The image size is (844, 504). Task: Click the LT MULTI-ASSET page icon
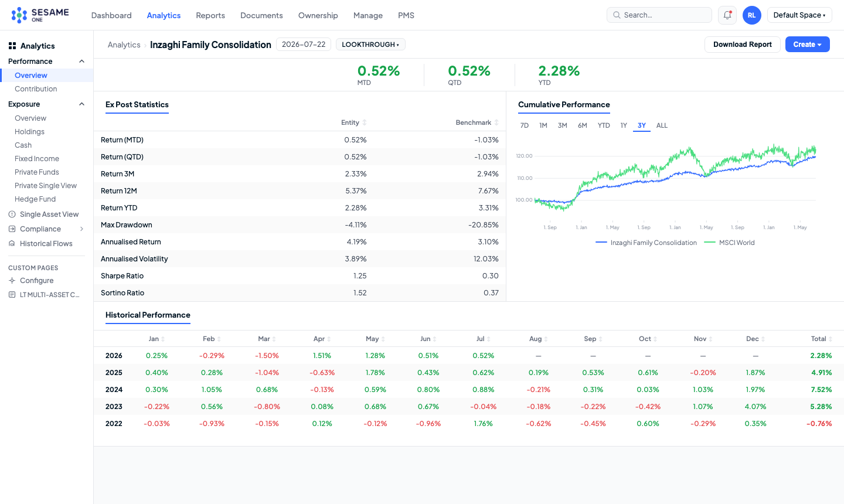pyautogui.click(x=12, y=295)
